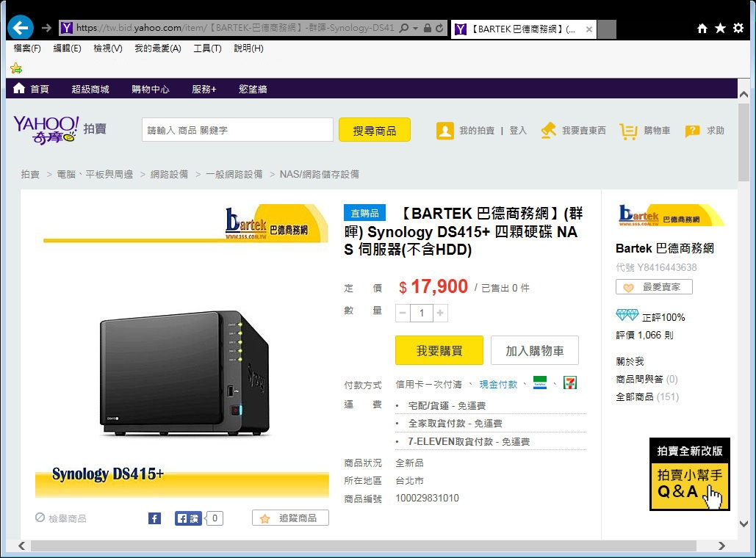Open 評價 1,066 則 ratings
Image resolution: width=756 pixels, height=558 pixels.
[x=644, y=336]
